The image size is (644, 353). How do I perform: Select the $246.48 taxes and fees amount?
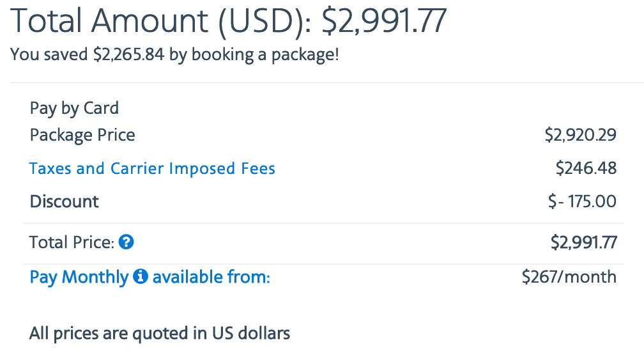click(586, 169)
